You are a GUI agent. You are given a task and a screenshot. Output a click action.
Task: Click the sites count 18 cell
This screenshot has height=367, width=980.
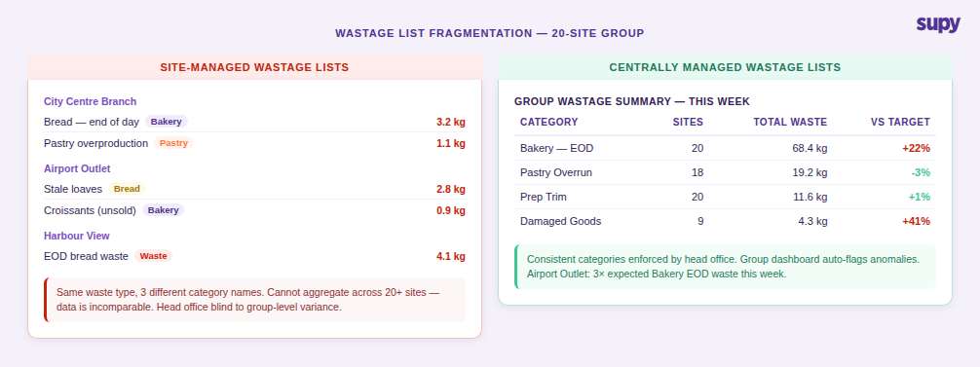pos(697,172)
